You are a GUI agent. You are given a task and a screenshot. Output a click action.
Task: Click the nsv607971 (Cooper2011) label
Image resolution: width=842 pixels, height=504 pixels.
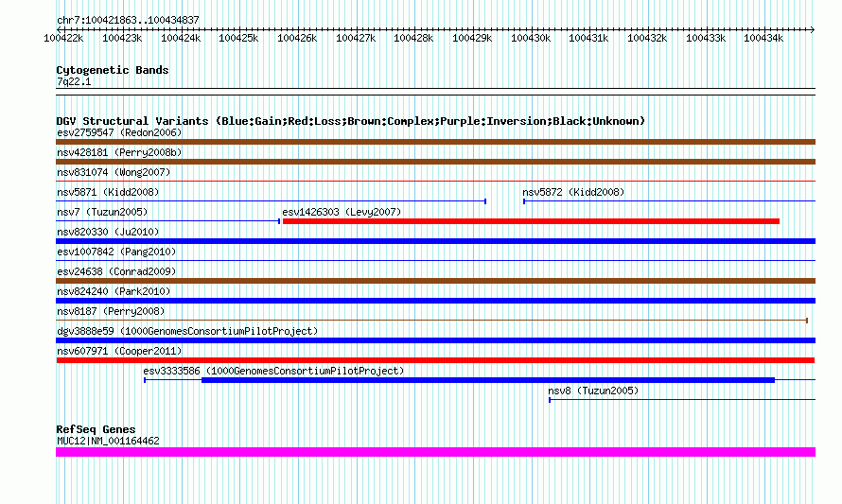point(119,351)
